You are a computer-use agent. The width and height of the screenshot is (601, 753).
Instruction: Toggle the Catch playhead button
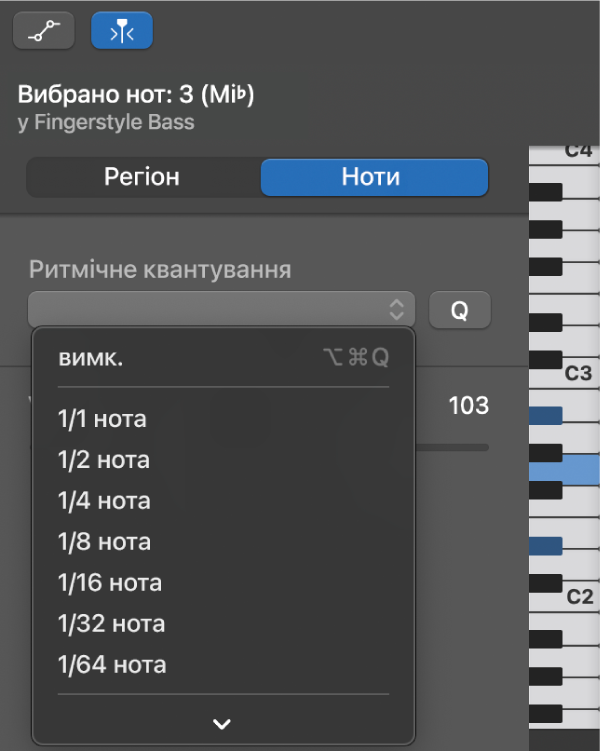122,31
